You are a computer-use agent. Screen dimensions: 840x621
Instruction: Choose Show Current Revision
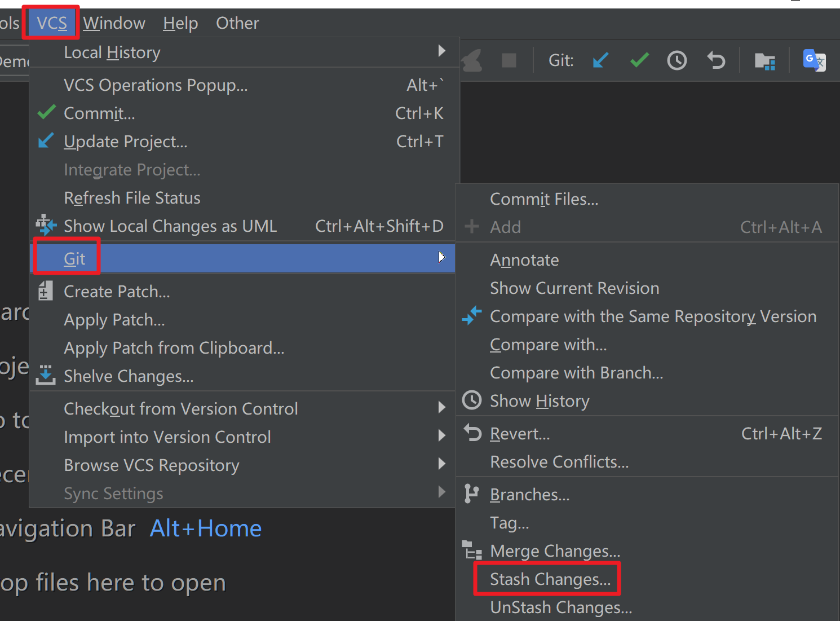coord(647,288)
